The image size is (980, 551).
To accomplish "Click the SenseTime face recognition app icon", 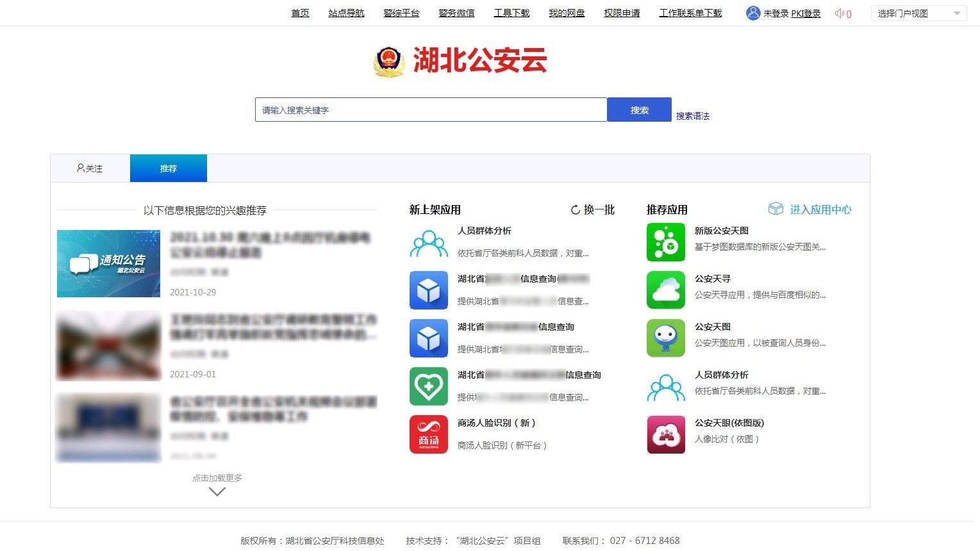I will (x=428, y=434).
